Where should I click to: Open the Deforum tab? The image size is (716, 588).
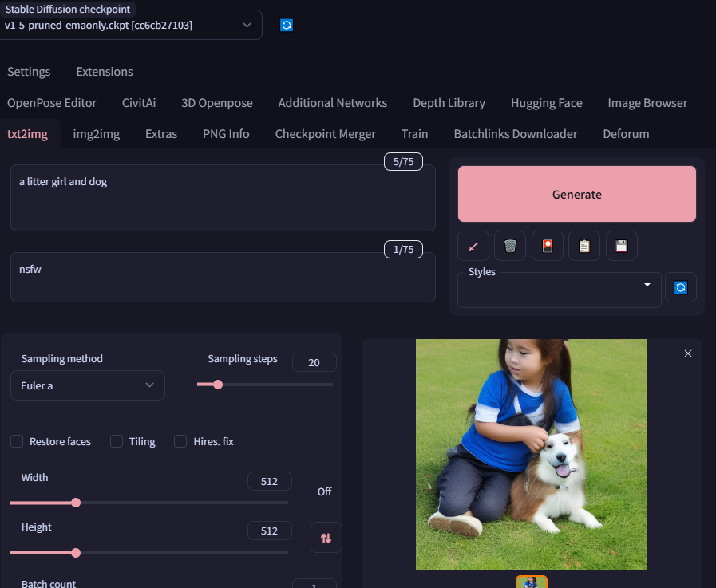click(x=626, y=134)
